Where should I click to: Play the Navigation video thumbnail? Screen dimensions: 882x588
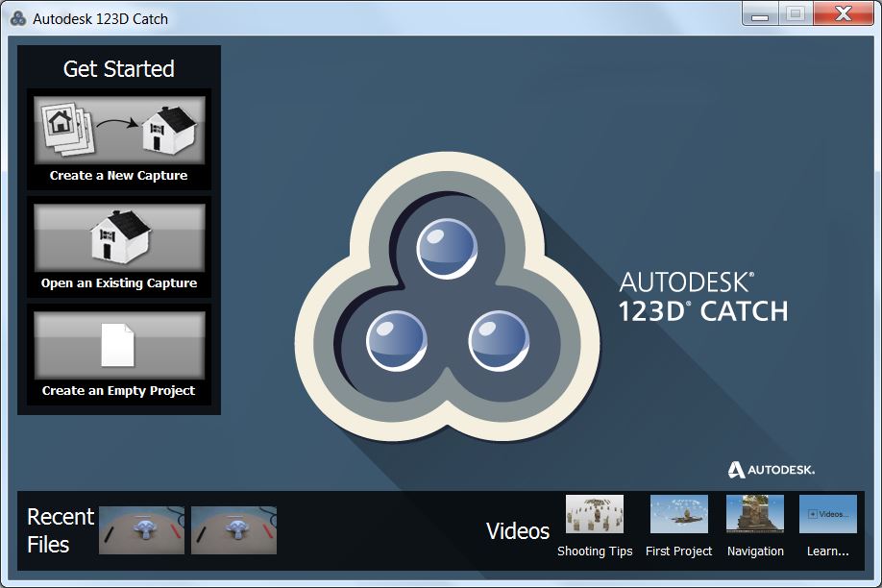tap(755, 514)
